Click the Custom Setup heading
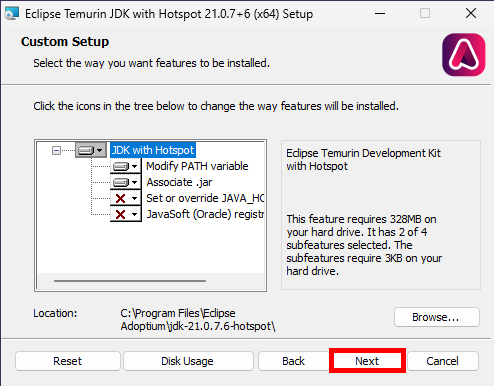The image size is (494, 386). pos(65,42)
